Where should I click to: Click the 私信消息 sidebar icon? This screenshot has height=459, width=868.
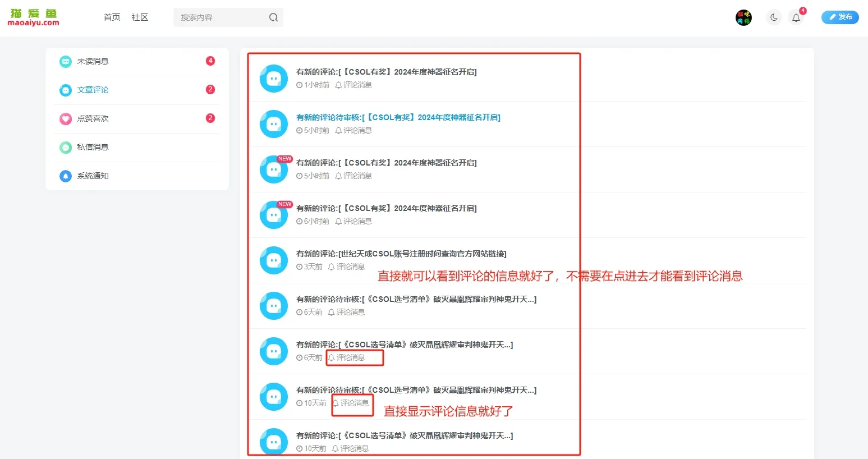click(x=66, y=147)
